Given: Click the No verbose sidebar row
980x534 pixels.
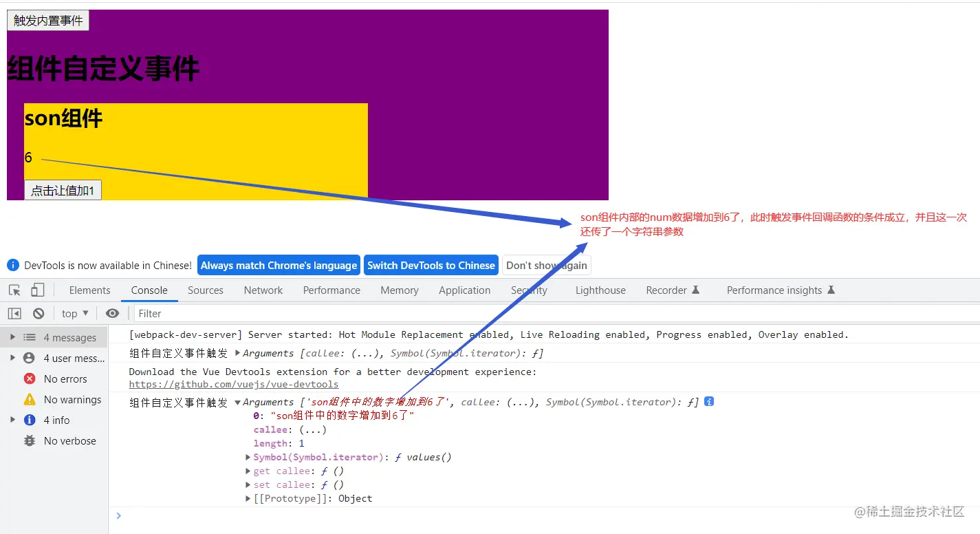Looking at the screenshot, I should point(54,440).
